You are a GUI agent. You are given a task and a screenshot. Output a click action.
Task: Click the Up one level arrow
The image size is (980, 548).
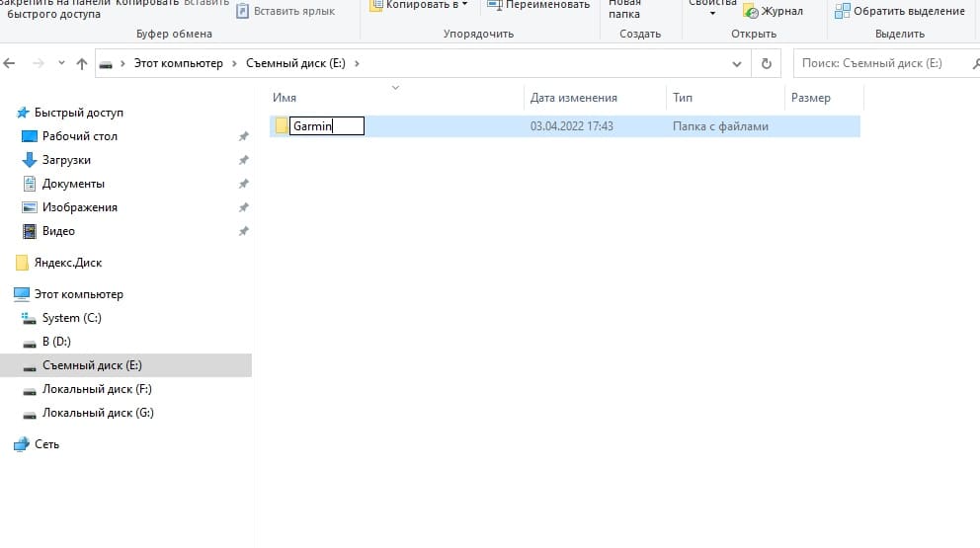pos(82,63)
